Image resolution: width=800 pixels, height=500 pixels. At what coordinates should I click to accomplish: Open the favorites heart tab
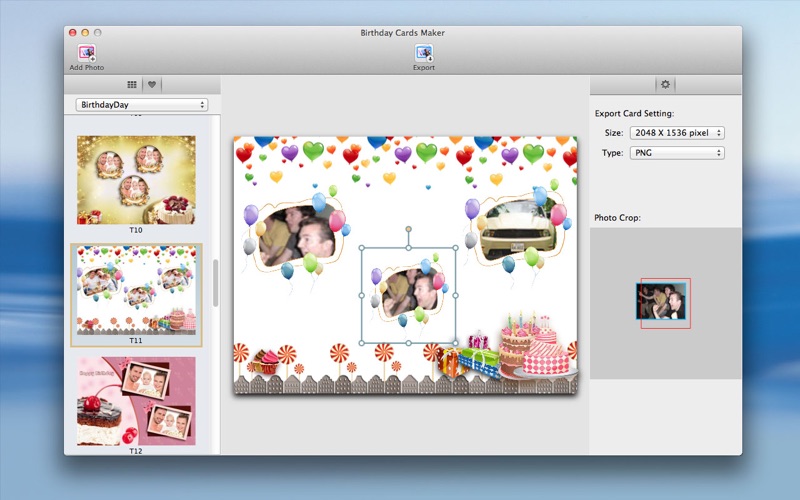click(x=152, y=85)
